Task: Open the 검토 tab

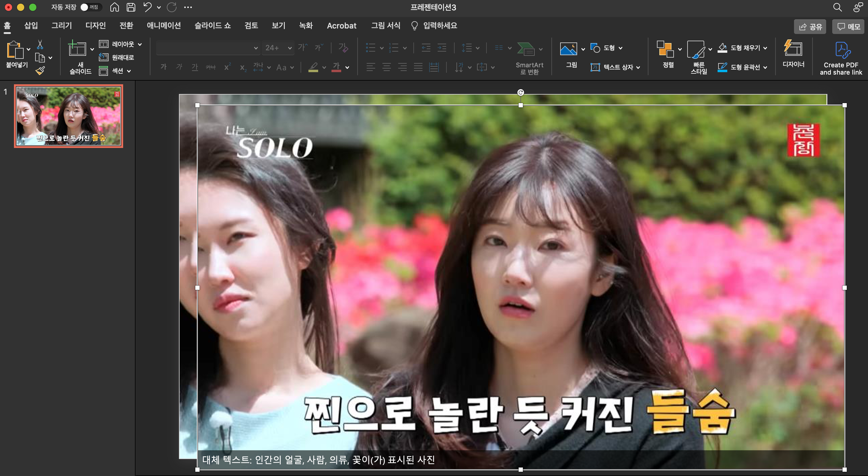Action: pyautogui.click(x=251, y=25)
